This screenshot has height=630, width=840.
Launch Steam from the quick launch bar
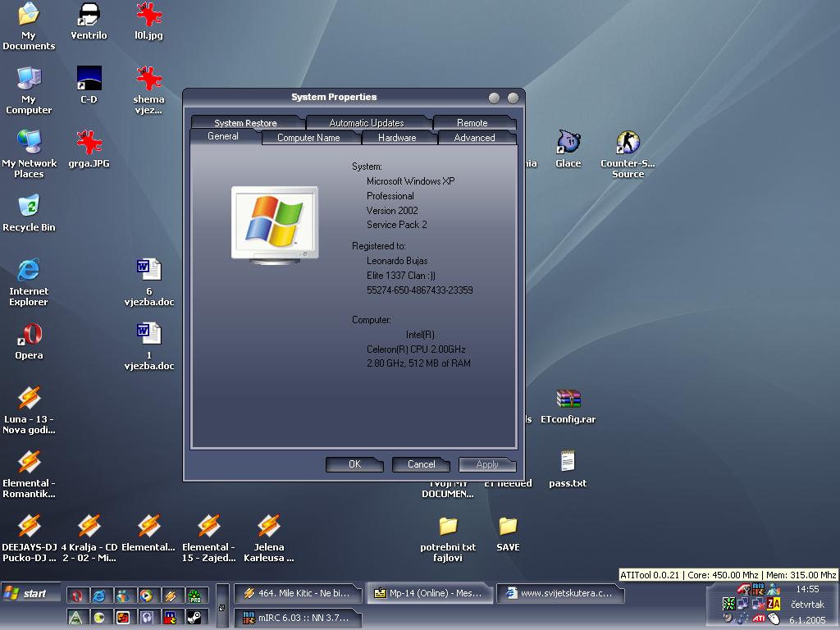coord(194,617)
